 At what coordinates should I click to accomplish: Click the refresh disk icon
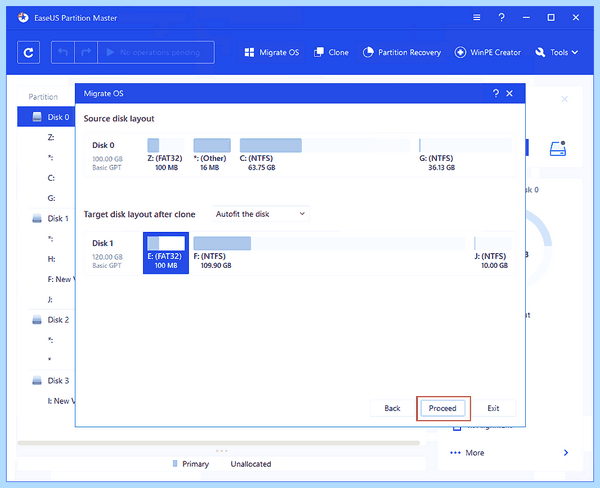tap(28, 52)
